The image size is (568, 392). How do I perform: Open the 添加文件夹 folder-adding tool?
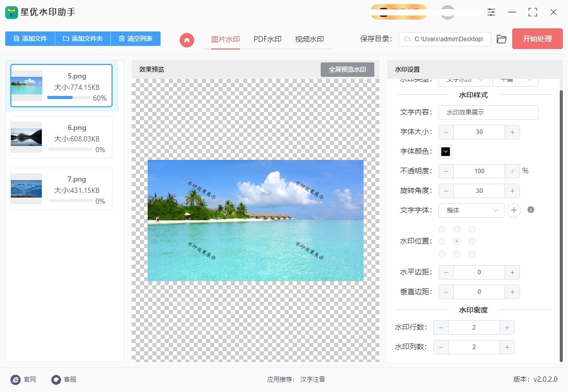83,39
